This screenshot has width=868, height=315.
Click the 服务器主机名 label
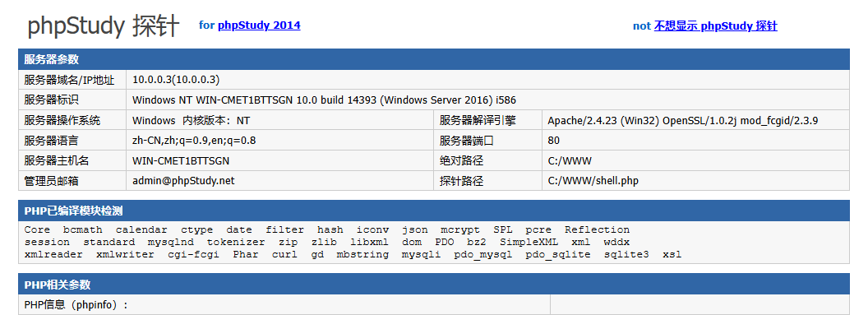(57, 160)
